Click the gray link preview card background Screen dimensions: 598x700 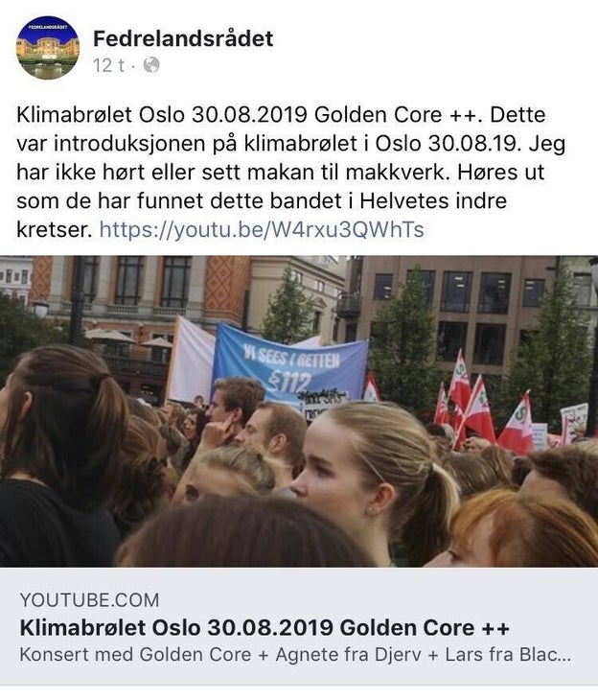299,626
